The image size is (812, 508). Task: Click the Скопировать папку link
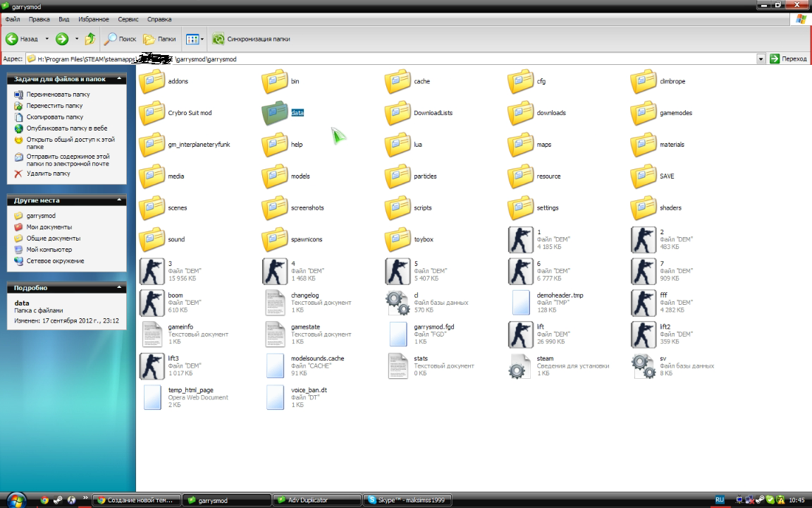[x=55, y=117]
